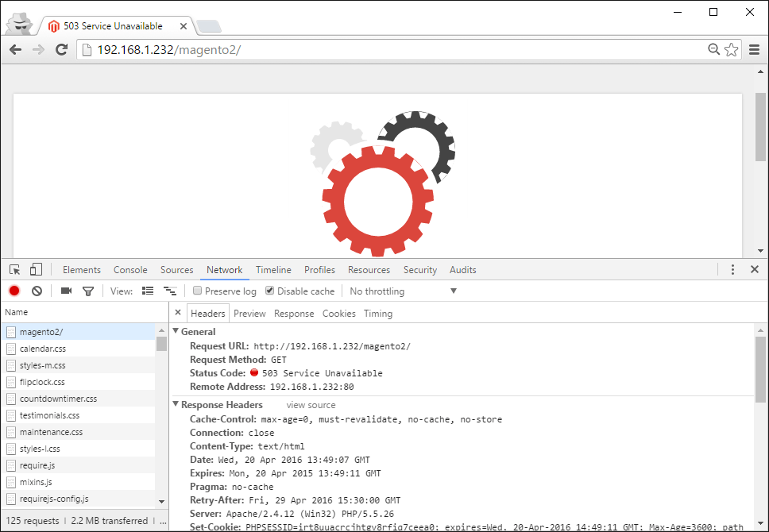Select the Network tab
Viewport: 769px width, 532px height.
click(x=225, y=270)
